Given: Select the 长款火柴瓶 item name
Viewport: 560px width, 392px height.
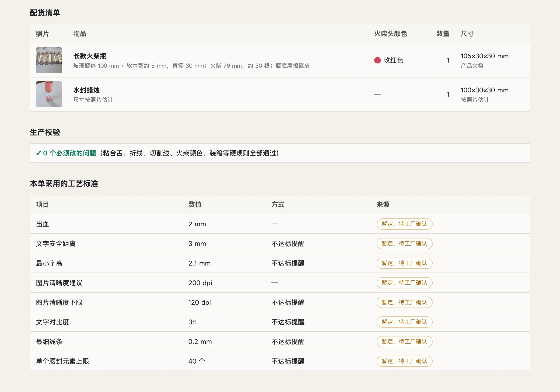Looking at the screenshot, I should tap(90, 56).
